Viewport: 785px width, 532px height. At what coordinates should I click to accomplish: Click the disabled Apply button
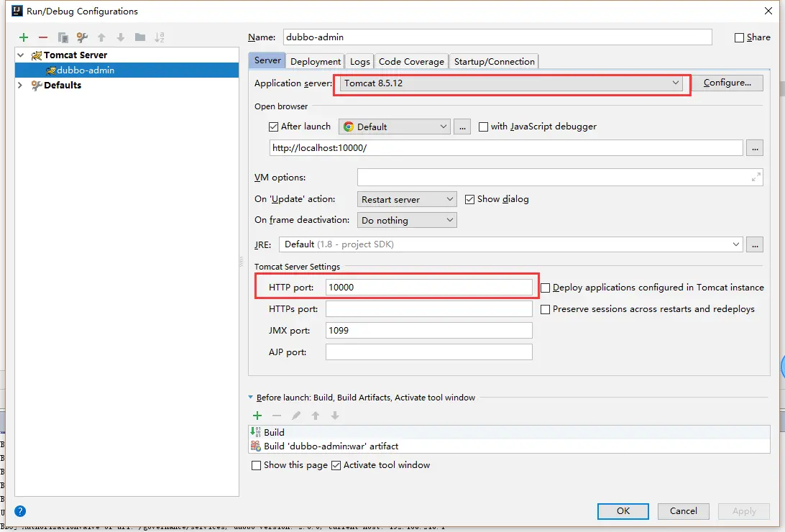click(744, 511)
